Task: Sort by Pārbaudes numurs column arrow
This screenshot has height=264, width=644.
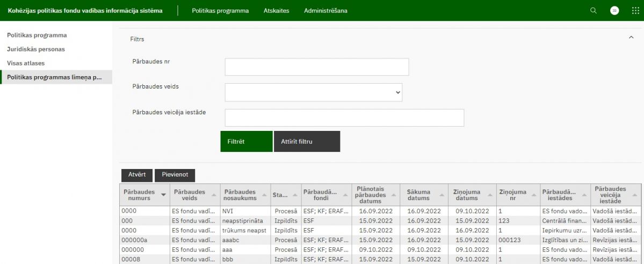Action: tap(163, 195)
